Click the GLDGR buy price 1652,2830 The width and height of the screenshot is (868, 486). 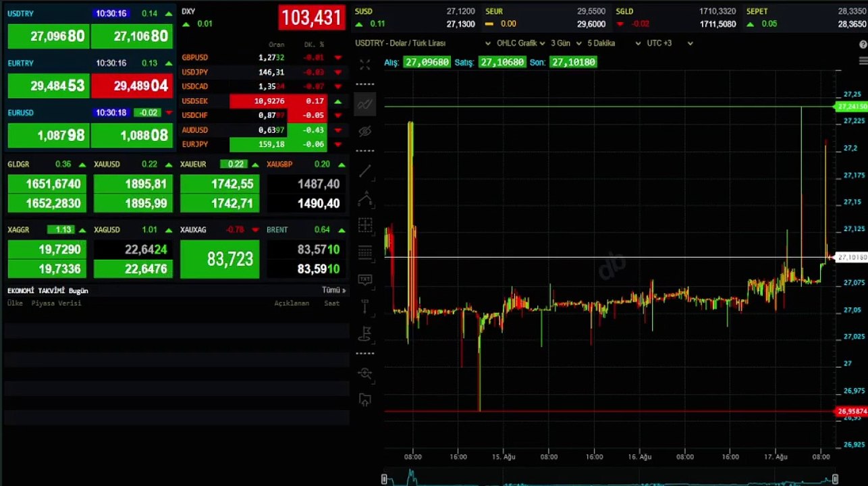(x=47, y=203)
